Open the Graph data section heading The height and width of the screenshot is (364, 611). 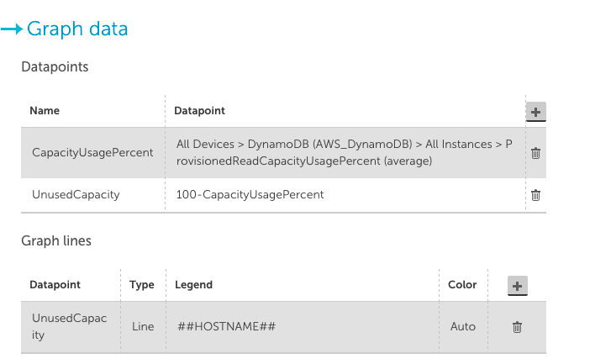pos(77,29)
